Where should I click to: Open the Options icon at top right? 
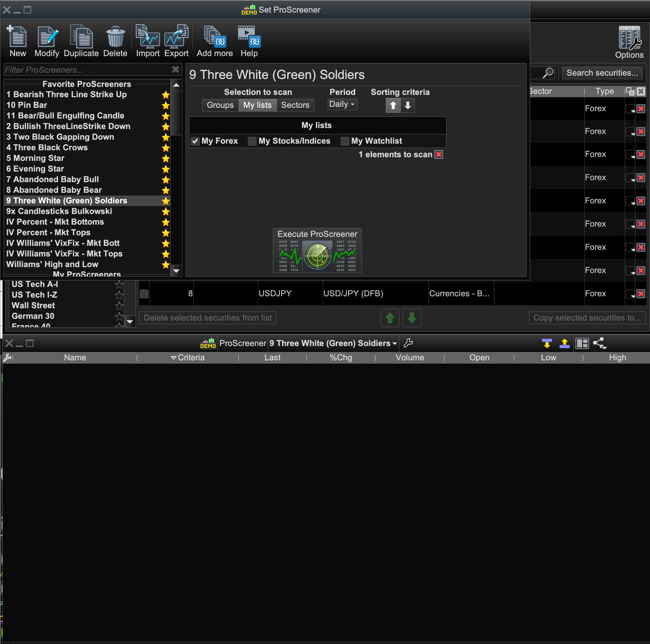point(629,38)
